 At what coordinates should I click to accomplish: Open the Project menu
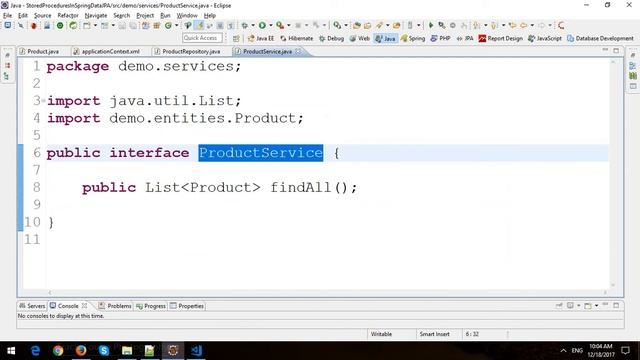pos(145,16)
